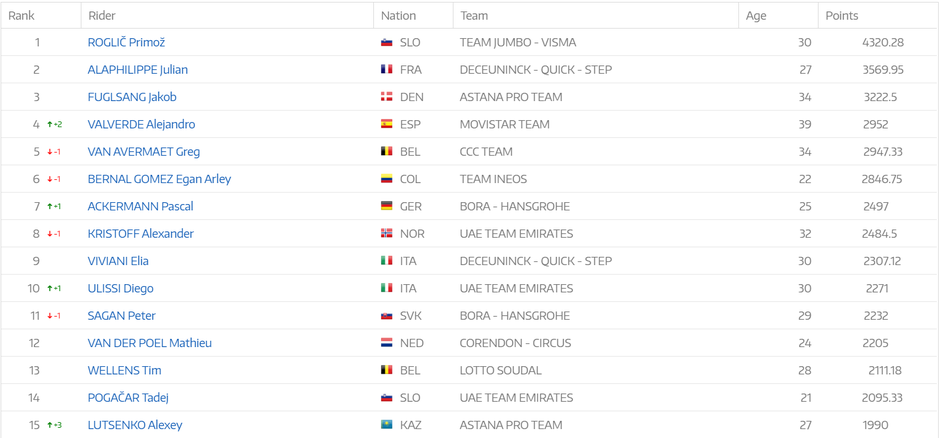This screenshot has height=438, width=940.
Task: Sort the table by the Rank column header
Action: (21, 16)
